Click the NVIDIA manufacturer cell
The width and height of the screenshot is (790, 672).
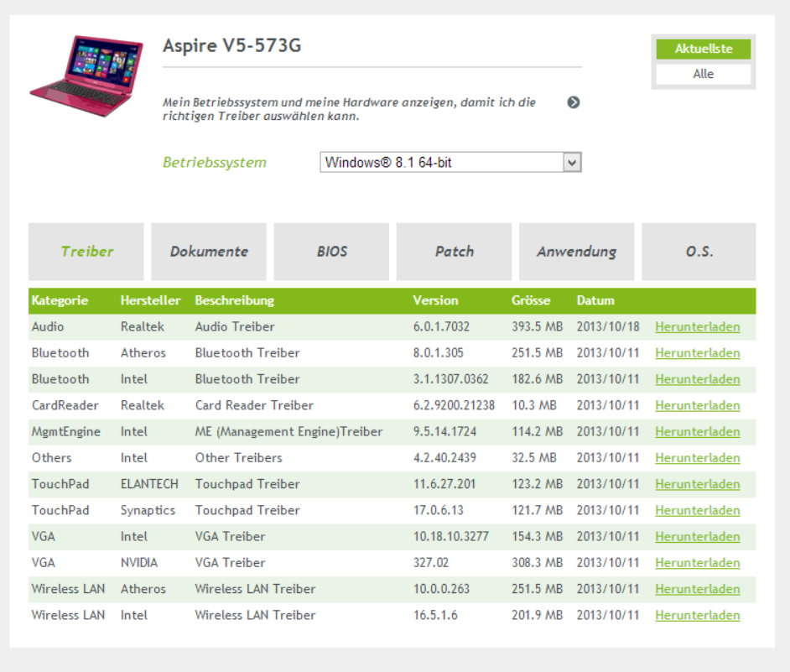coord(139,563)
